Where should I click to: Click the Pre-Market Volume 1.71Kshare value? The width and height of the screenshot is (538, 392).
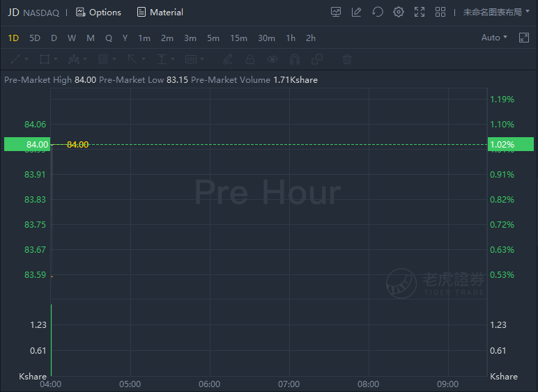pos(295,80)
